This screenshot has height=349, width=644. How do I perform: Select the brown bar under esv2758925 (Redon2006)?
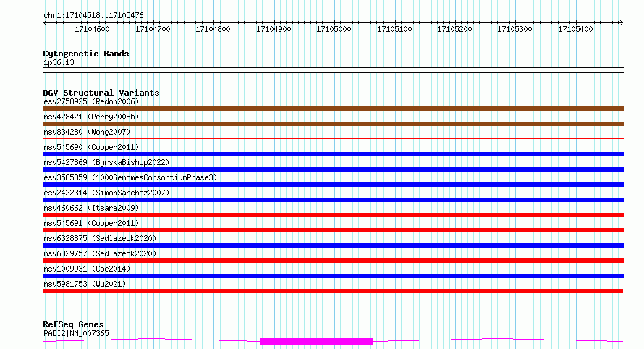[x=333, y=109]
